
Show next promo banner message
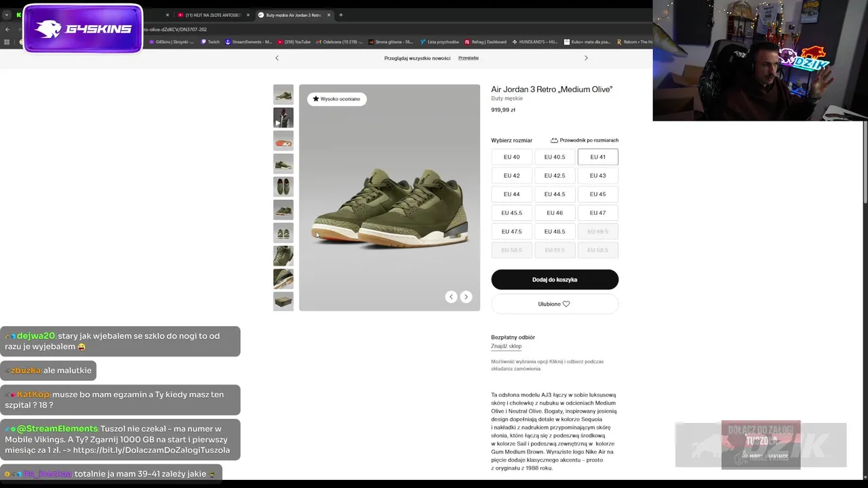click(x=586, y=58)
